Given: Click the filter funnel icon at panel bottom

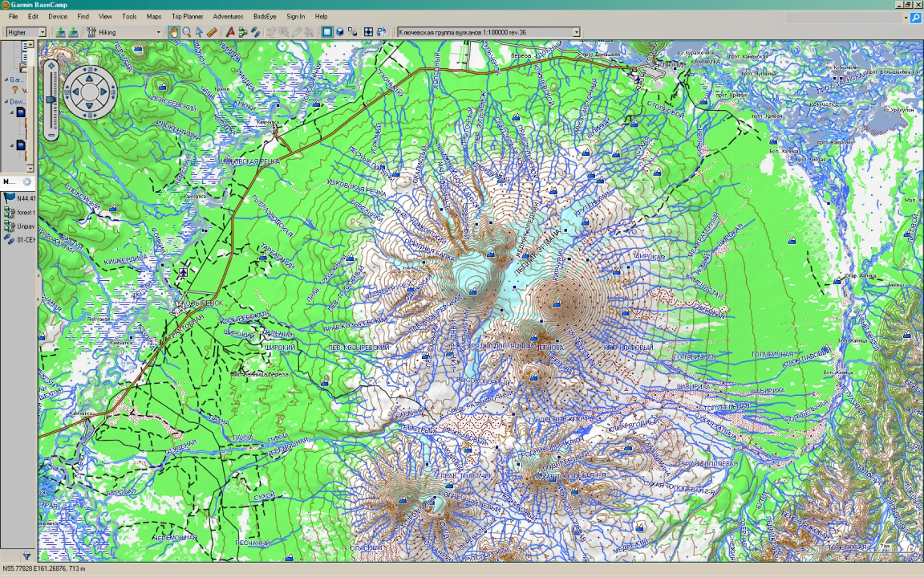Looking at the screenshot, I should [x=26, y=556].
